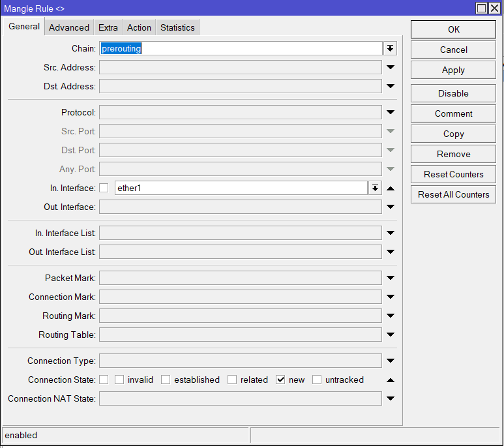Disable the mangle rule

click(x=453, y=93)
